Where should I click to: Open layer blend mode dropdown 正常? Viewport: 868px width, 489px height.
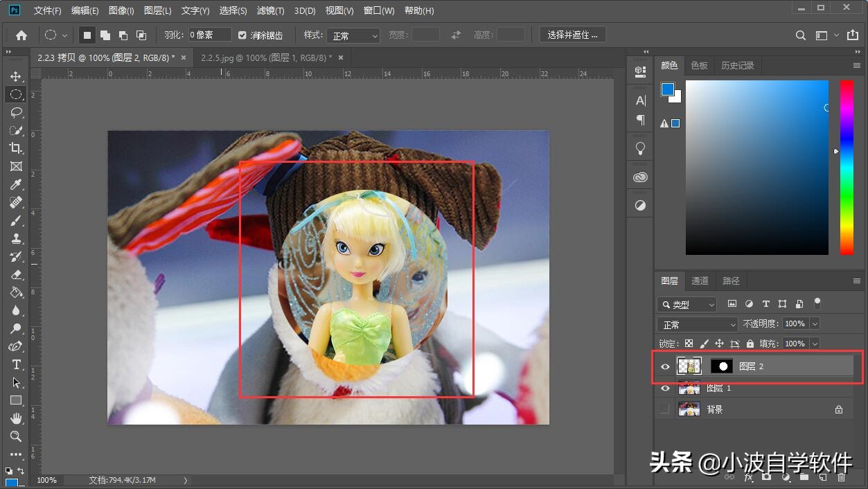tap(698, 324)
